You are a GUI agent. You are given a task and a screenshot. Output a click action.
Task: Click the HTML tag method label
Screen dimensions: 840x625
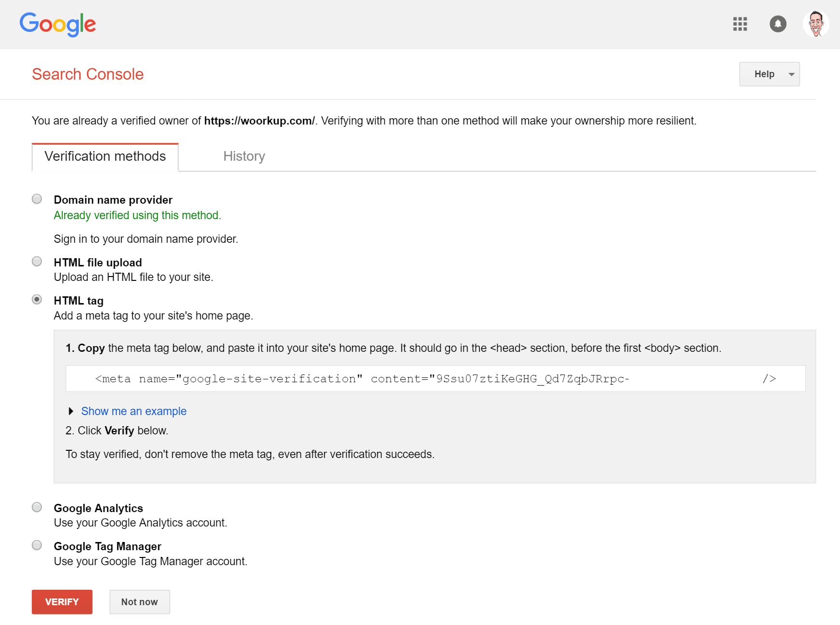79,301
